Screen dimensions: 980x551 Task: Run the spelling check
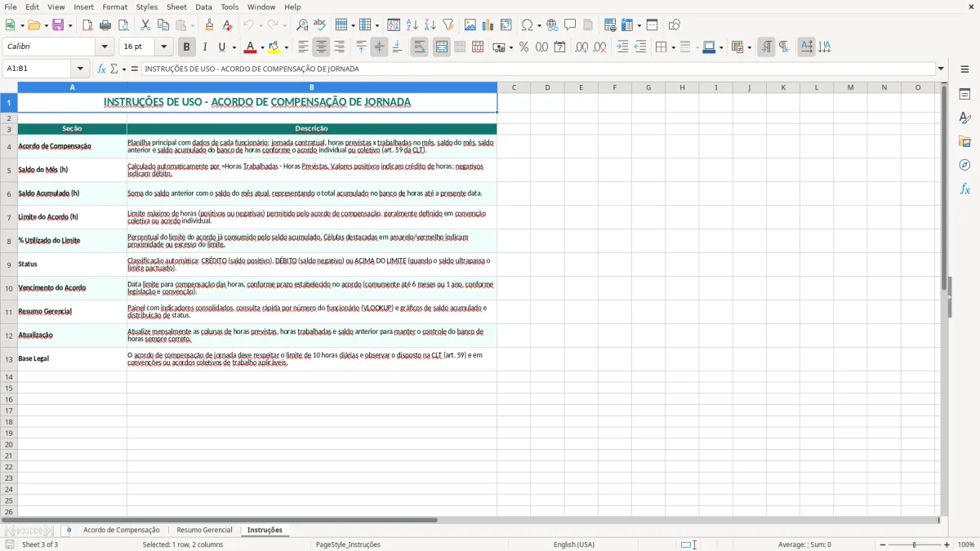tap(320, 25)
